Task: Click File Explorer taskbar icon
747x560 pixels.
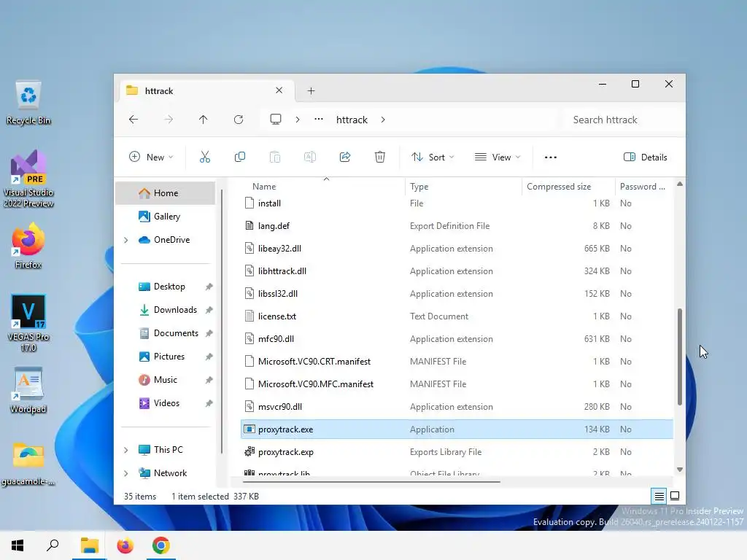Action: pyautogui.click(x=89, y=545)
